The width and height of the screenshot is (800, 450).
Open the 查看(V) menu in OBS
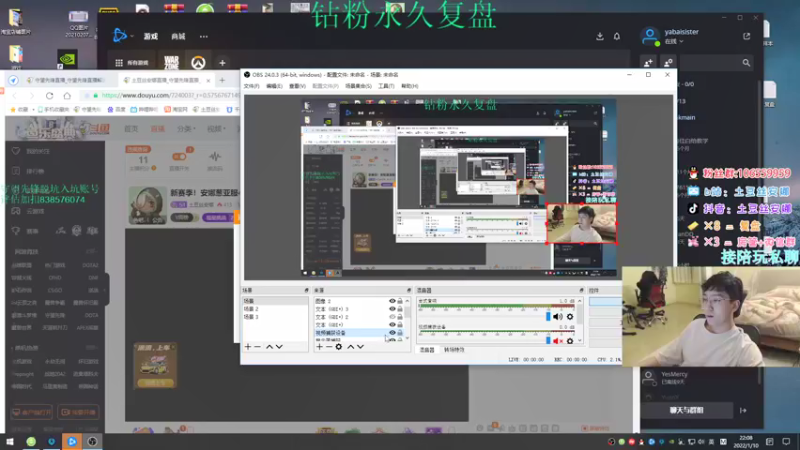[x=297, y=86]
